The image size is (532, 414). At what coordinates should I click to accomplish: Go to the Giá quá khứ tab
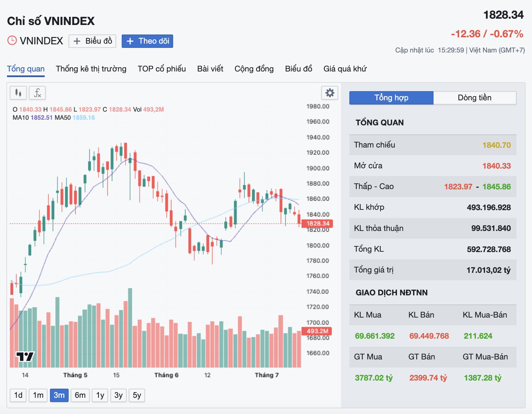(x=345, y=69)
